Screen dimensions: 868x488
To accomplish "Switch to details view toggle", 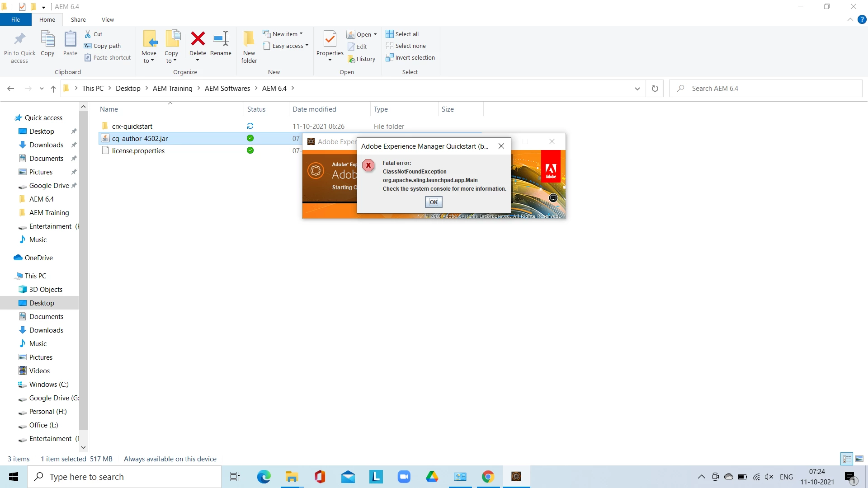I will click(847, 459).
